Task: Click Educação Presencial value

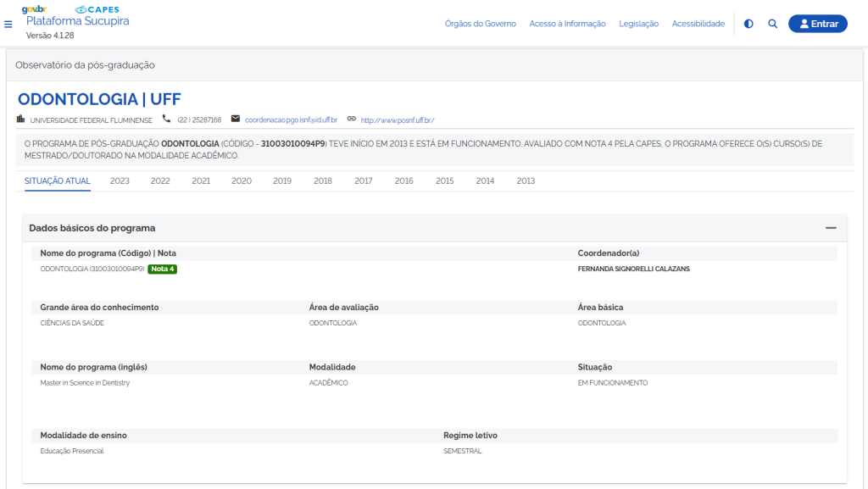Action: pyautogui.click(x=72, y=451)
